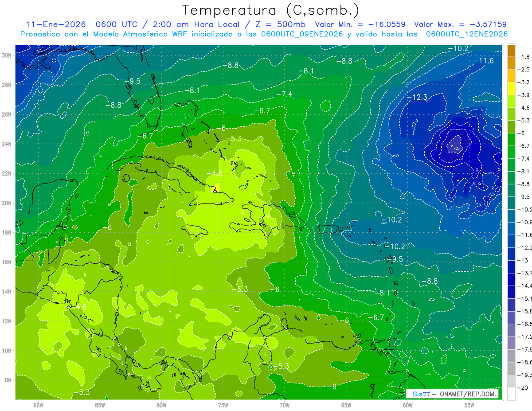Click the 'Valor Min. = -16.0559' readout
532x411 pixels.
[x=360, y=24]
